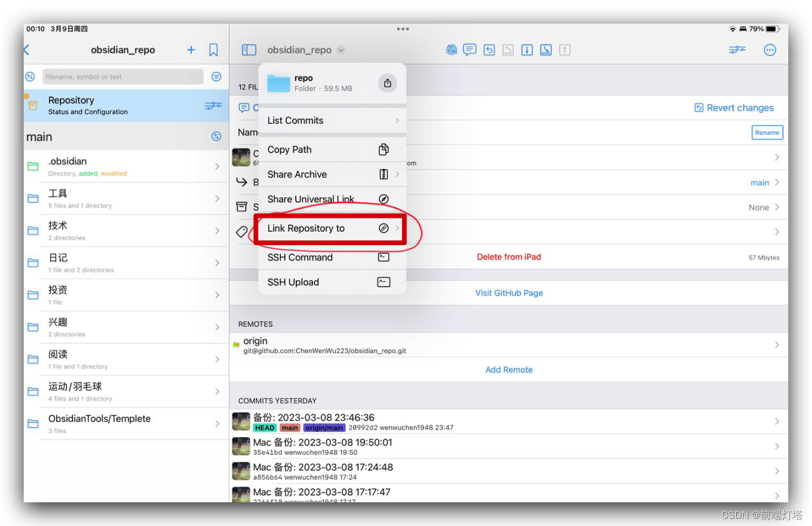Tap avatar thumbnail of 19:50:01 commit
This screenshot has width=812, height=526.
tap(241, 446)
